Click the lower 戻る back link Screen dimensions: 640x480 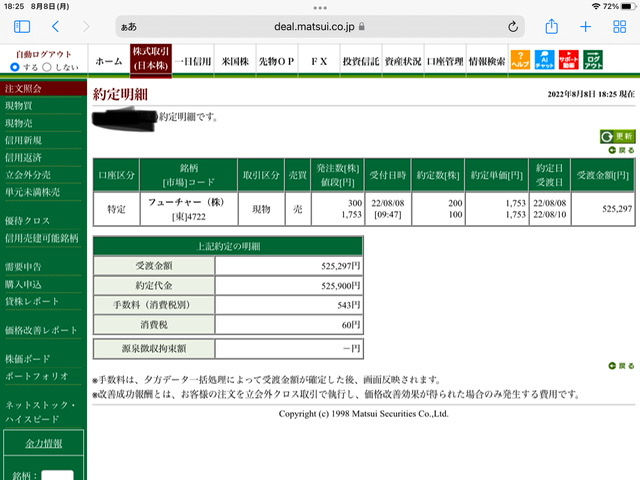(x=622, y=366)
